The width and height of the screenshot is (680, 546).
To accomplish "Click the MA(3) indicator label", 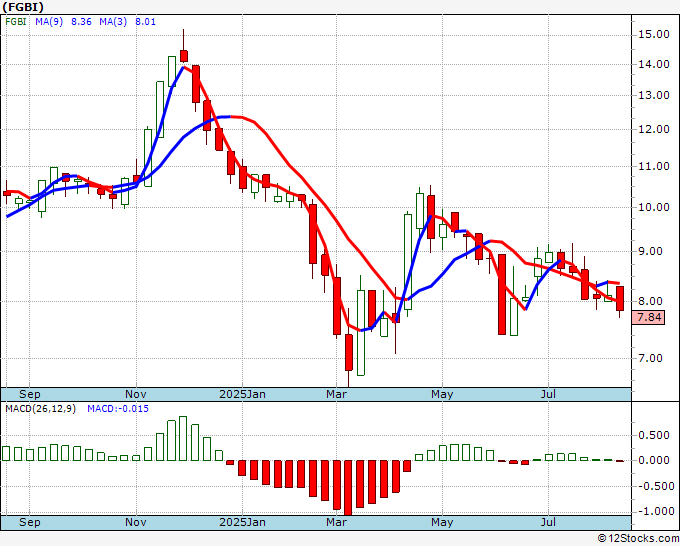I will click(113, 22).
